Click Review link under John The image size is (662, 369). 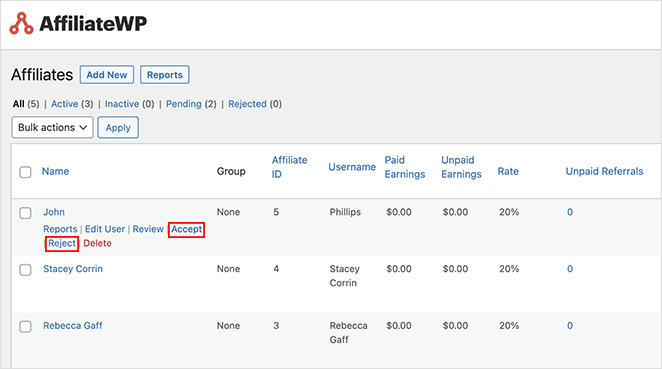[148, 229]
